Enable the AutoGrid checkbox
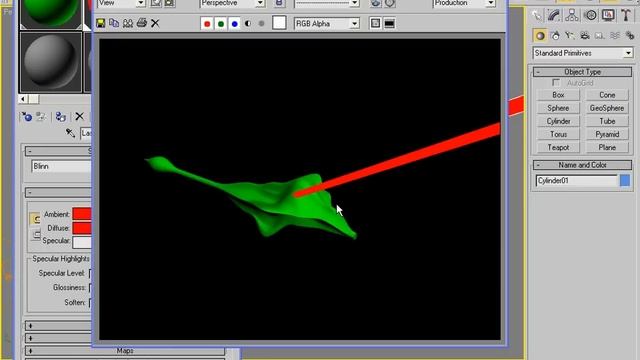The height and width of the screenshot is (360, 640). 556,83
